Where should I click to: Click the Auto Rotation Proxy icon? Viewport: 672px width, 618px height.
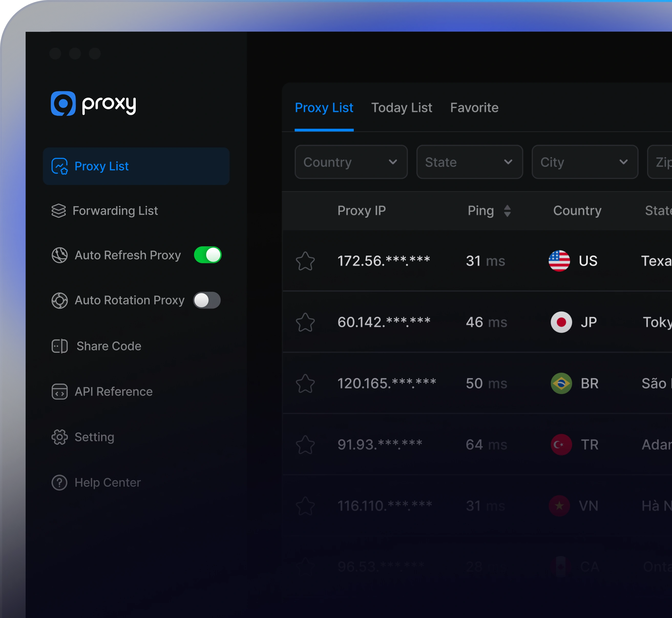(59, 300)
